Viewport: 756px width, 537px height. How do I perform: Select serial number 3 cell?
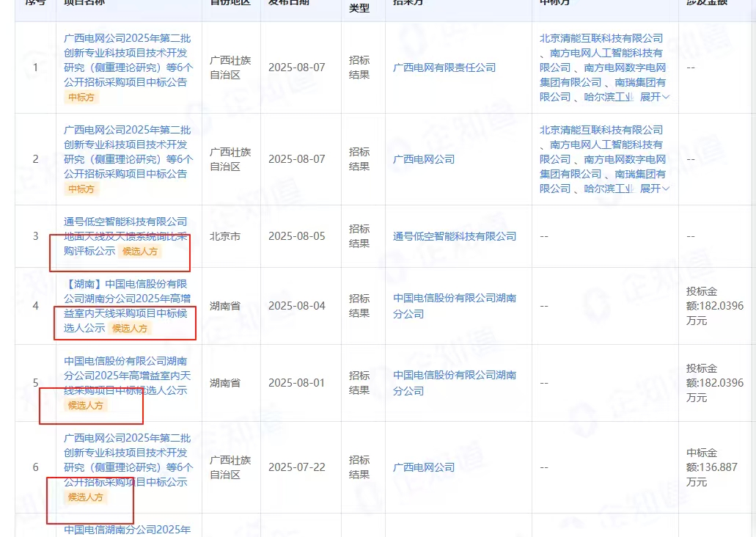tap(35, 236)
